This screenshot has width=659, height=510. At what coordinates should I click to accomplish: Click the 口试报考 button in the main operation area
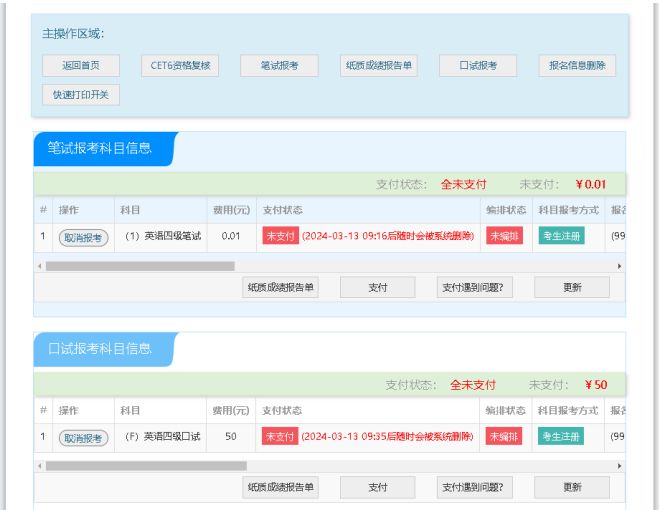tap(478, 66)
